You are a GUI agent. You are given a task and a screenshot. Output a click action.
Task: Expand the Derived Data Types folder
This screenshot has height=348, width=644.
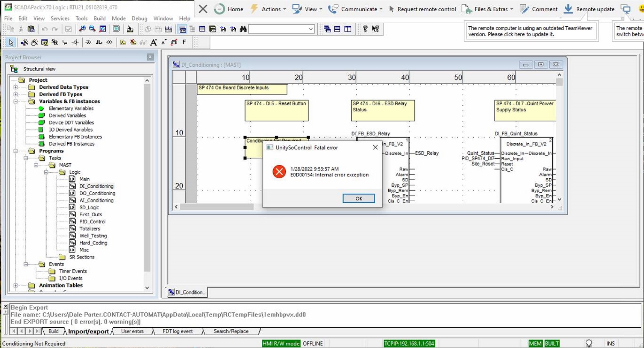point(16,87)
